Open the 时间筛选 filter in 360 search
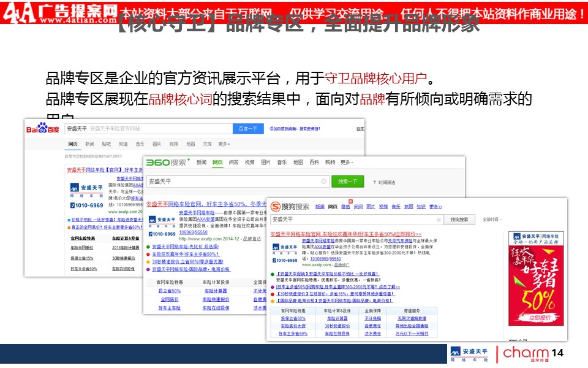The width and height of the screenshot is (588, 368). pos(383,182)
